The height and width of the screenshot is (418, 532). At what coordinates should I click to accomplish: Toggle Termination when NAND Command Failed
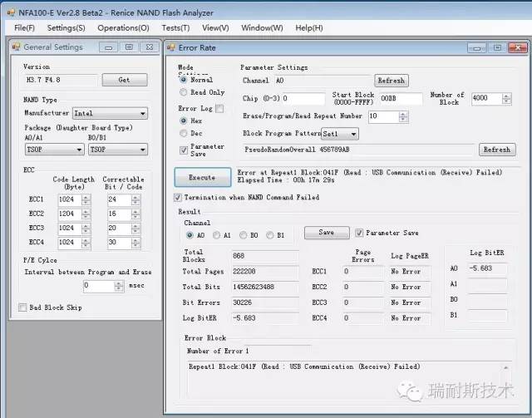click(x=178, y=198)
